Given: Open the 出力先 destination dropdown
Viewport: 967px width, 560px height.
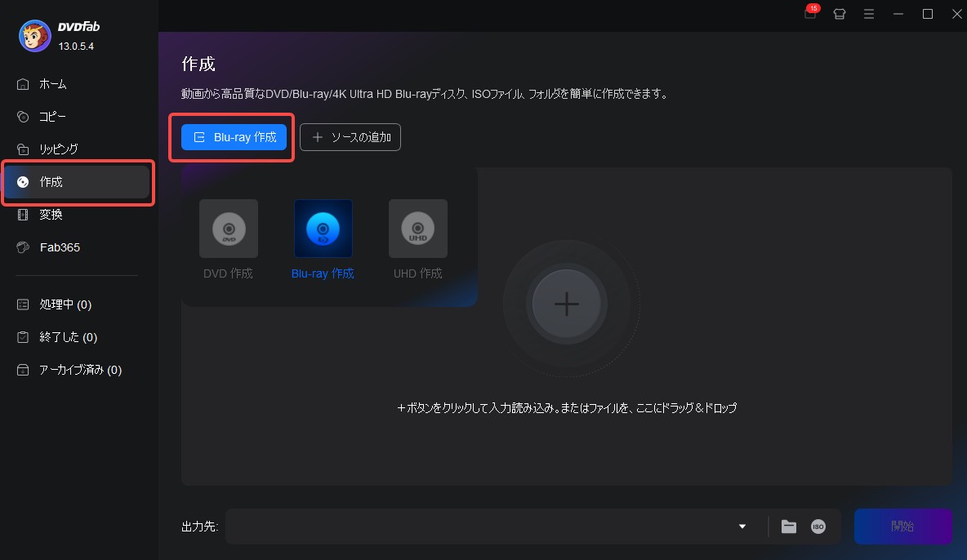Looking at the screenshot, I should (x=742, y=527).
